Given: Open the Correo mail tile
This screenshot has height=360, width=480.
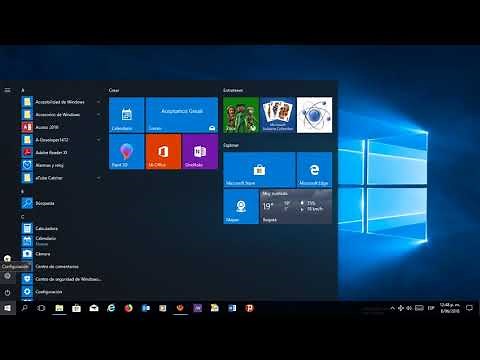Looking at the screenshot, I should 182,115.
